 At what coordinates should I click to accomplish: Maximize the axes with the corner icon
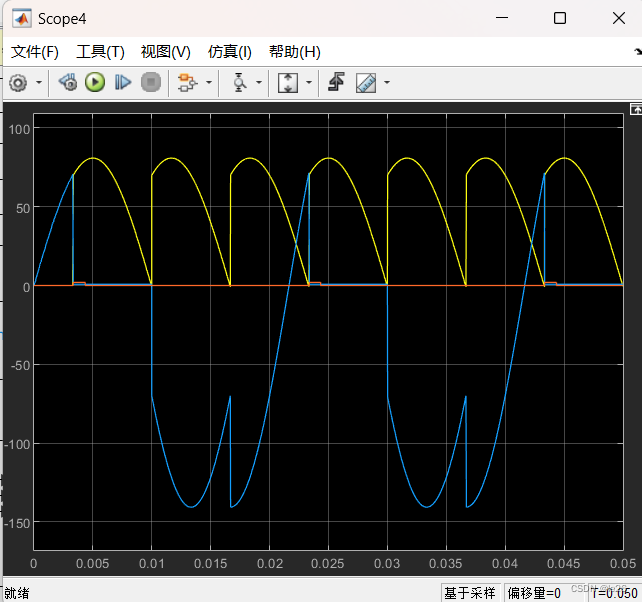636,109
